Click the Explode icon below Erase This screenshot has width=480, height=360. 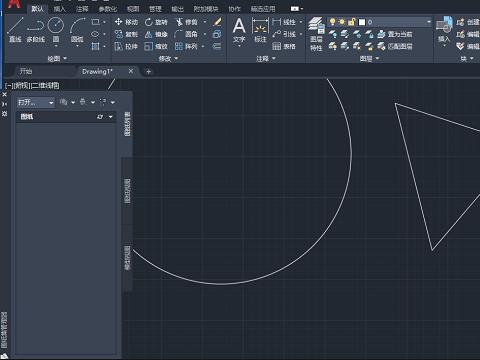pyautogui.click(x=217, y=34)
